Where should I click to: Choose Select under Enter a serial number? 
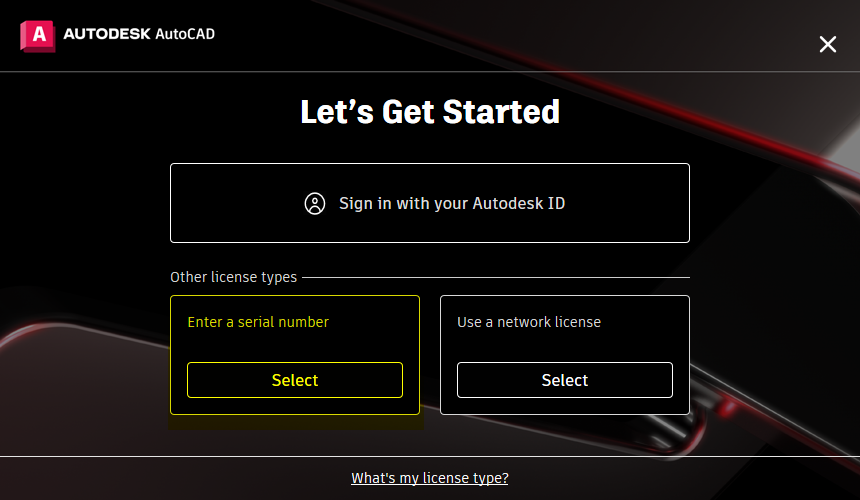tap(295, 380)
